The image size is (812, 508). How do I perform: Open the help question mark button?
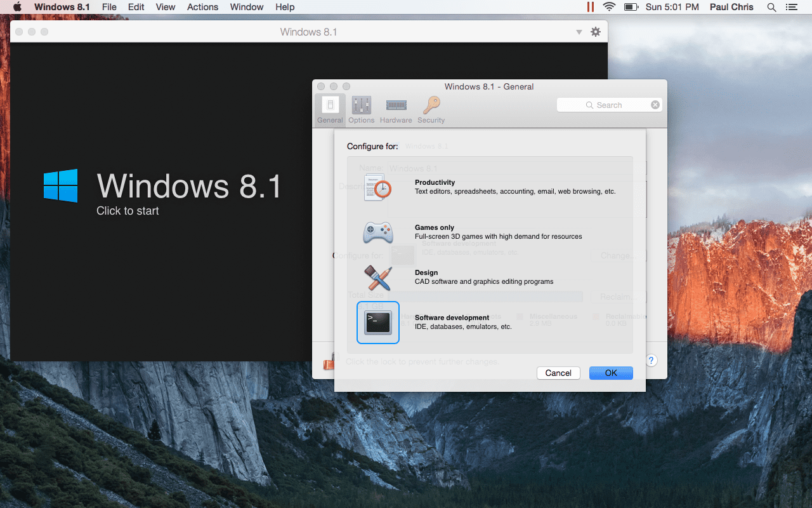652,361
